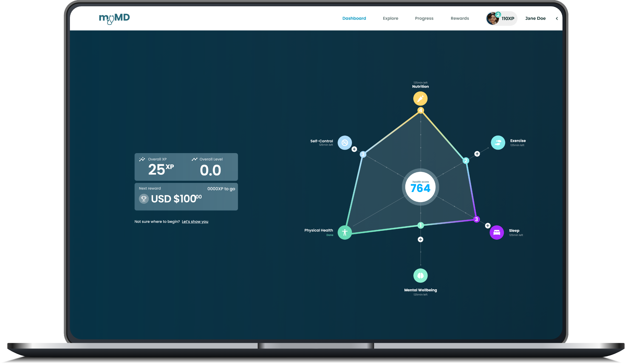Click the plus button near Exercise
Image resolution: width=625 pixels, height=364 pixels.
477,154
